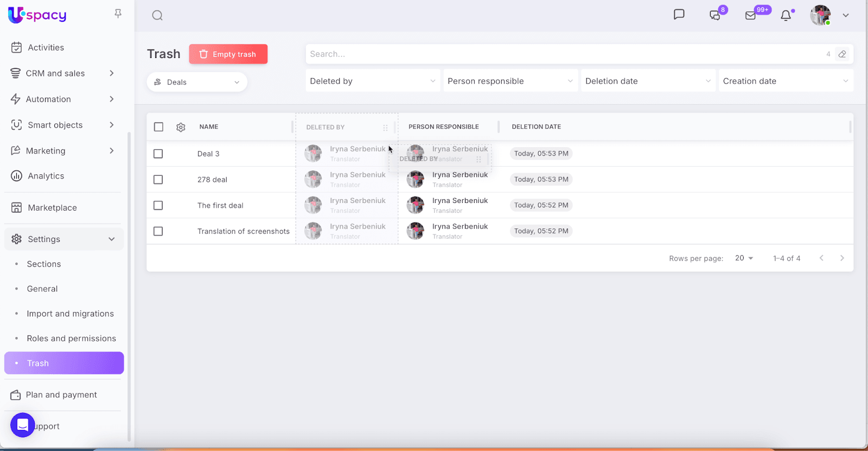Go to Analytics in the sidebar
This screenshot has width=868, height=451.
pos(46,176)
